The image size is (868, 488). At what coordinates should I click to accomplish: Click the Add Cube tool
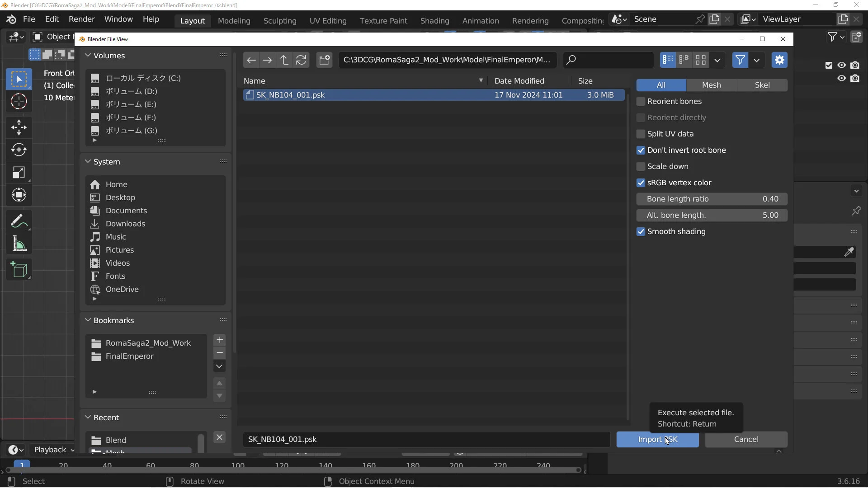[19, 270]
